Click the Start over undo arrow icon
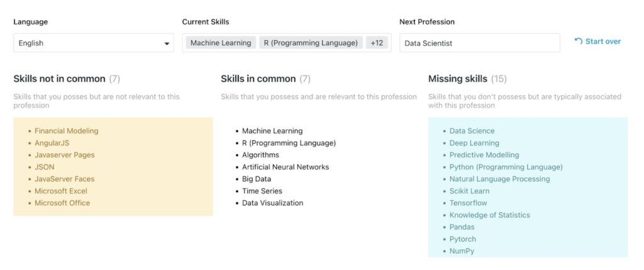 coord(579,41)
